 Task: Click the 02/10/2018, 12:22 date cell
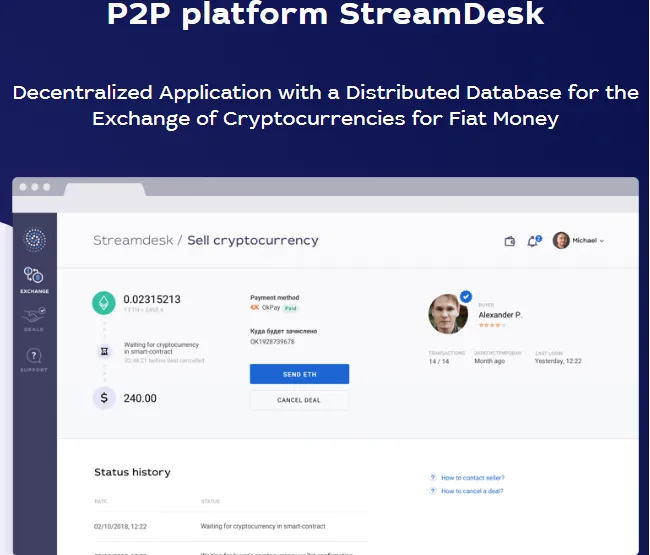120,526
